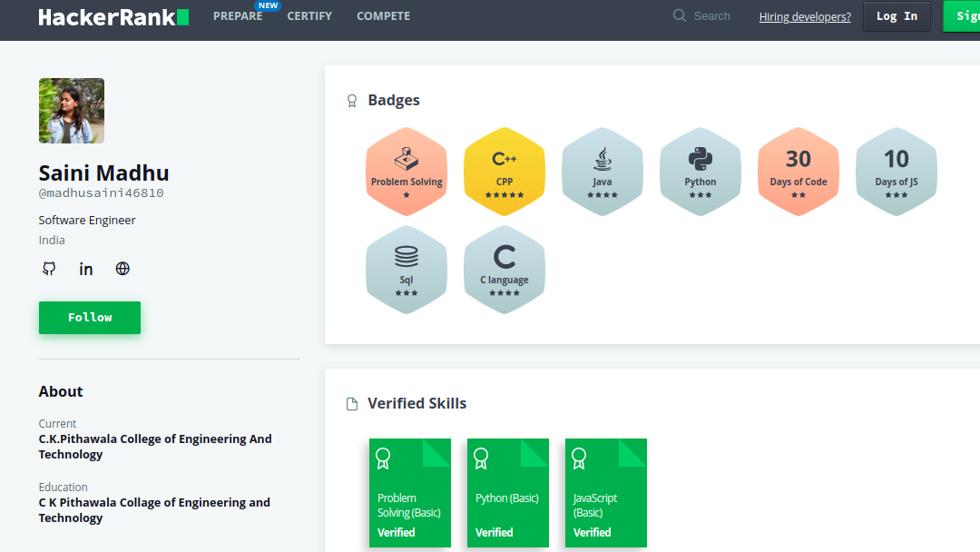Open the GitHub profile icon
Screen dimensions: 980x552
[49, 269]
